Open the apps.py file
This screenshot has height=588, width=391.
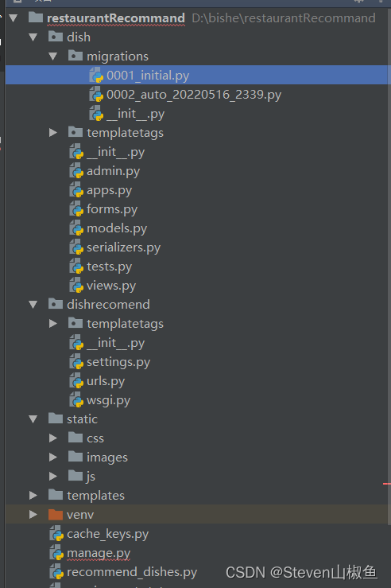pos(109,190)
